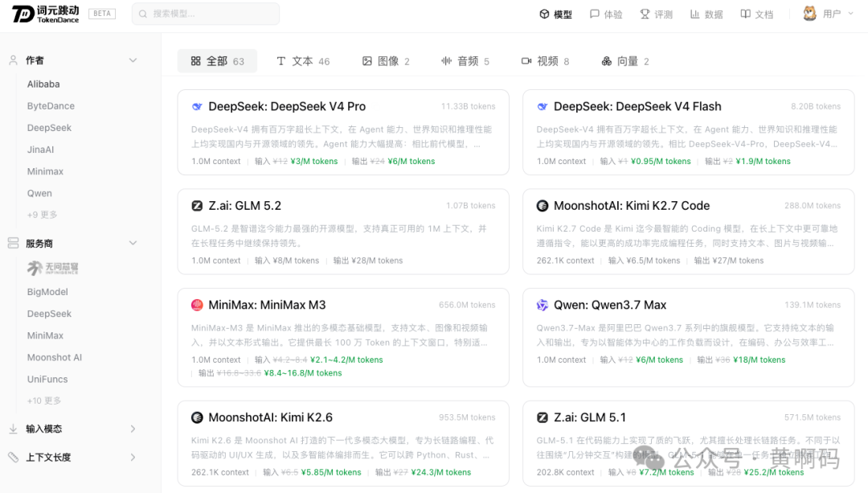Viewport: 868px width, 493px height.
Task: Open the user avatar icon
Action: pyautogui.click(x=809, y=14)
